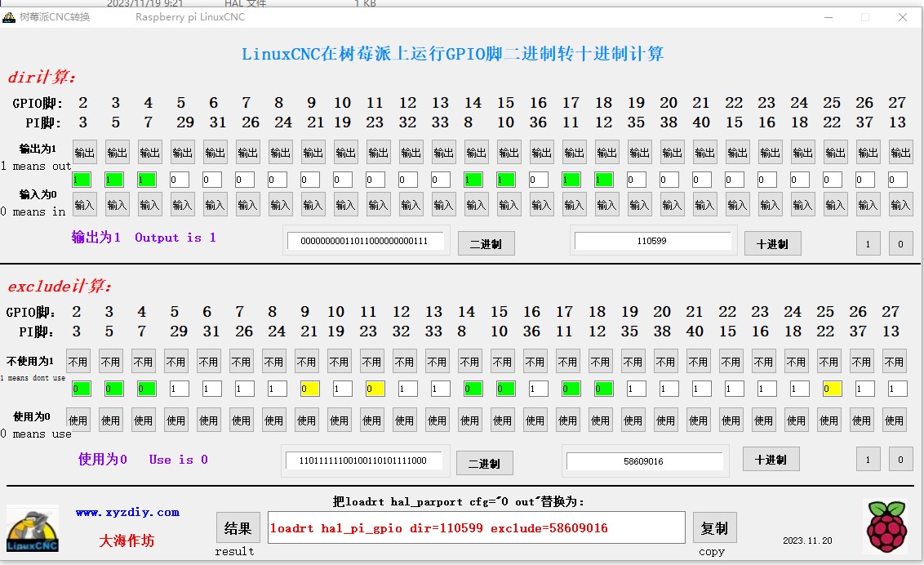
Task: Click exclude green value box under GPIO 14
Action: tap(473, 389)
